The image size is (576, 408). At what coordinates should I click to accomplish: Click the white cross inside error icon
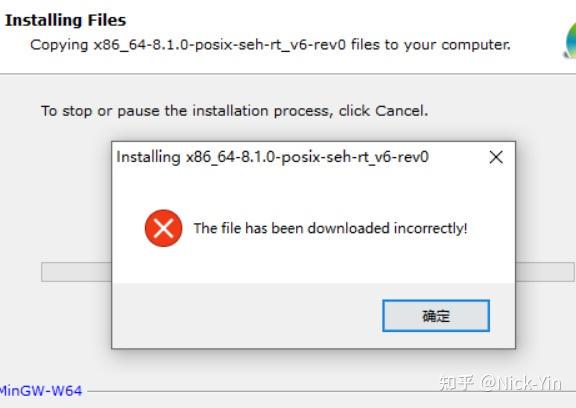(163, 228)
